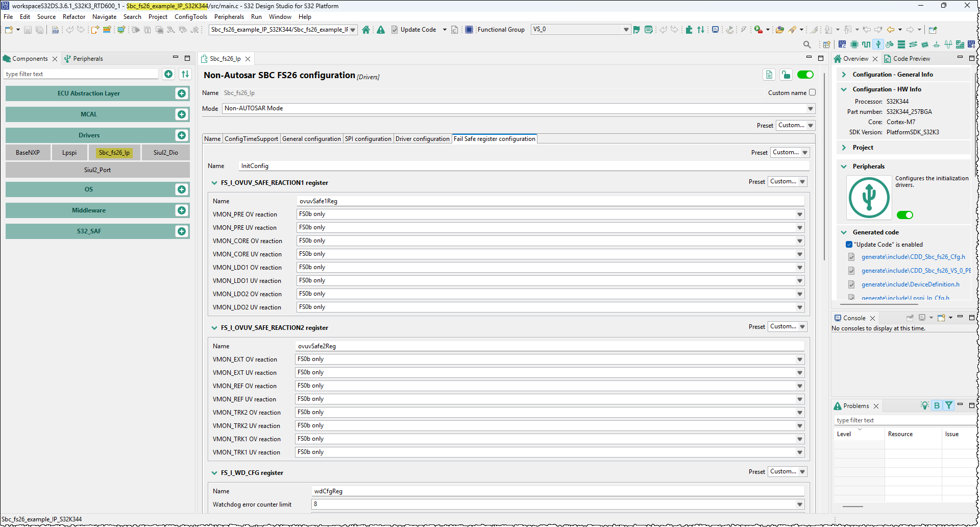Screen dimensions: 980x527
Task: Switch to the SPI configuration tab
Action: pos(368,138)
